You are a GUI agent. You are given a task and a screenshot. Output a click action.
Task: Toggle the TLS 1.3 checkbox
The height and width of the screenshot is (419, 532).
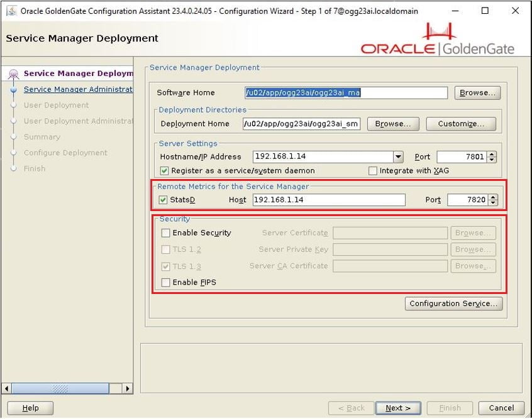(x=165, y=266)
